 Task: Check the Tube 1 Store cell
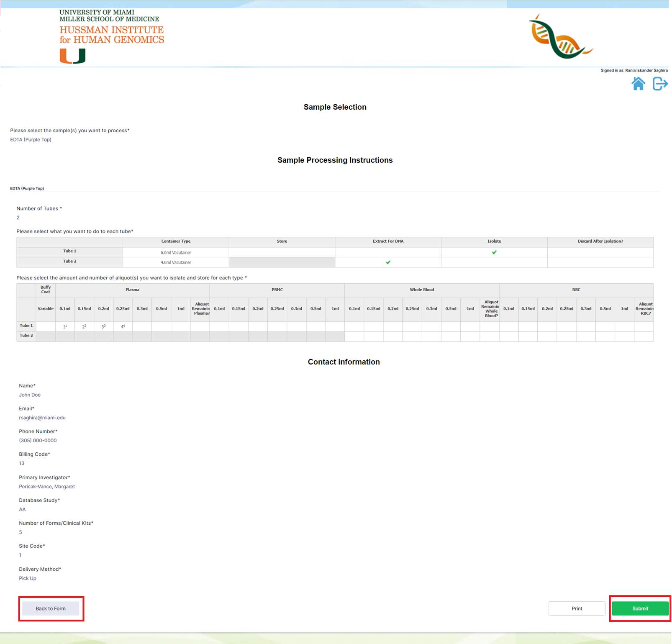coord(282,252)
